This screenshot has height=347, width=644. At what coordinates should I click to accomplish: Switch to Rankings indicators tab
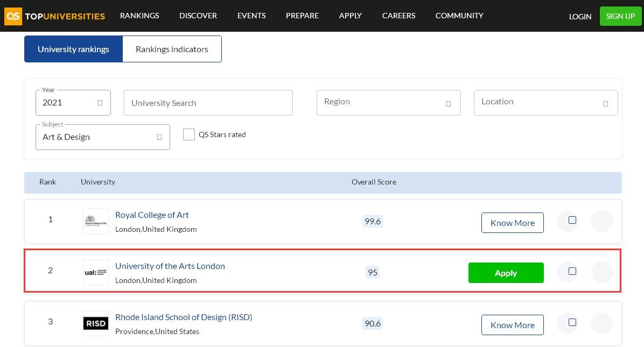click(x=172, y=49)
